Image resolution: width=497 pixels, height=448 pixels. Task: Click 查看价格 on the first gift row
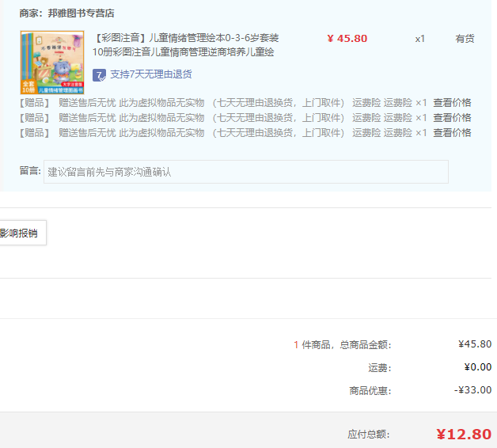point(452,103)
